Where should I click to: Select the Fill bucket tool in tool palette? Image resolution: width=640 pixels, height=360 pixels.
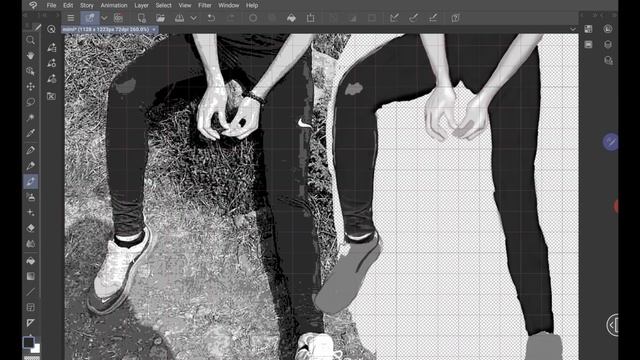point(31,261)
